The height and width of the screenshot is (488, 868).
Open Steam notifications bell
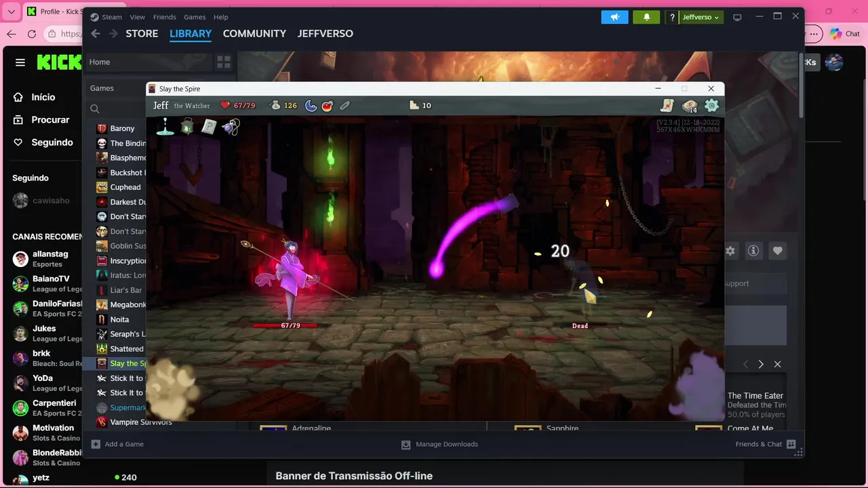[646, 17]
